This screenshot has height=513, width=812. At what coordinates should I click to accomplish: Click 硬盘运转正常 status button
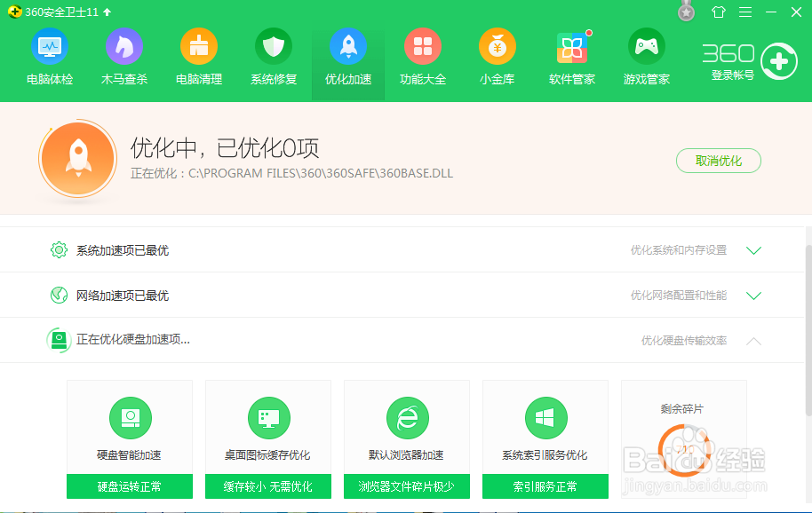pyautogui.click(x=130, y=486)
